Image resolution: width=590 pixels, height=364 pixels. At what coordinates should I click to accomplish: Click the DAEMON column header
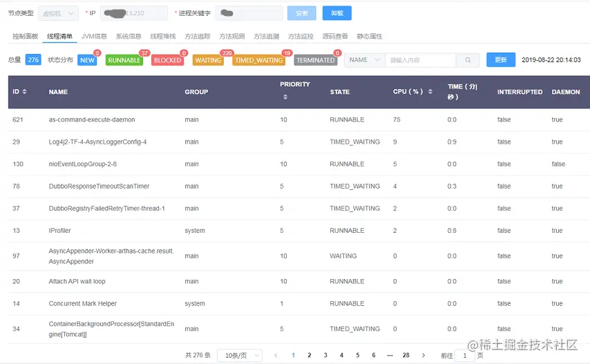pos(566,92)
